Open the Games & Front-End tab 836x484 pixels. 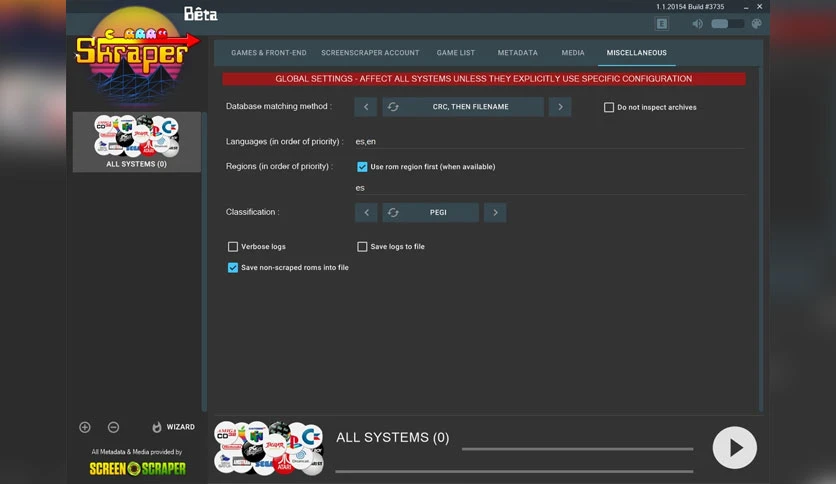[269, 53]
